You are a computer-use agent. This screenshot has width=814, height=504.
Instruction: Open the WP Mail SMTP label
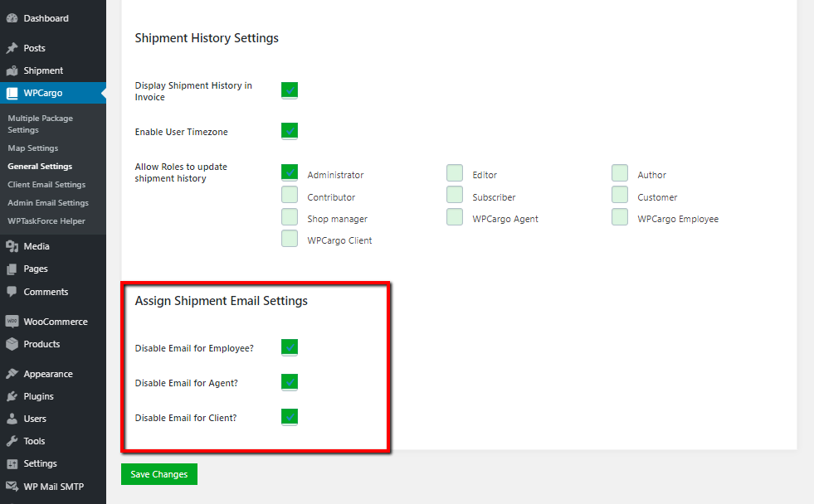click(53, 487)
